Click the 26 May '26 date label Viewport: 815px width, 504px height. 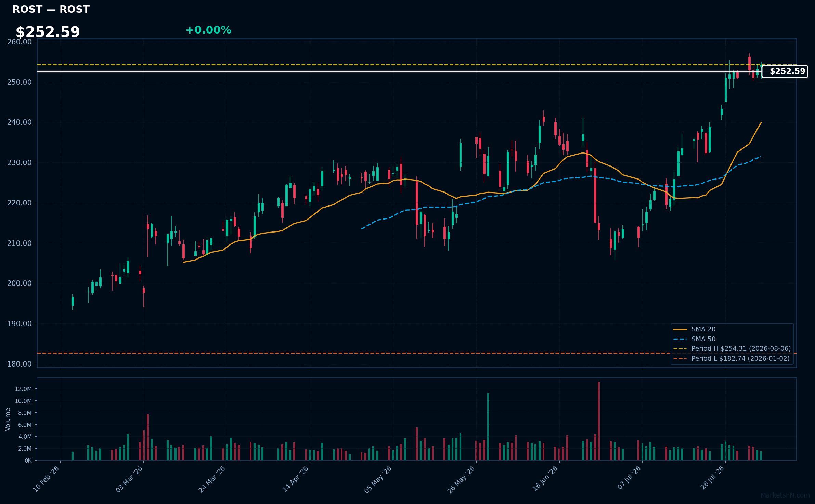click(x=461, y=479)
